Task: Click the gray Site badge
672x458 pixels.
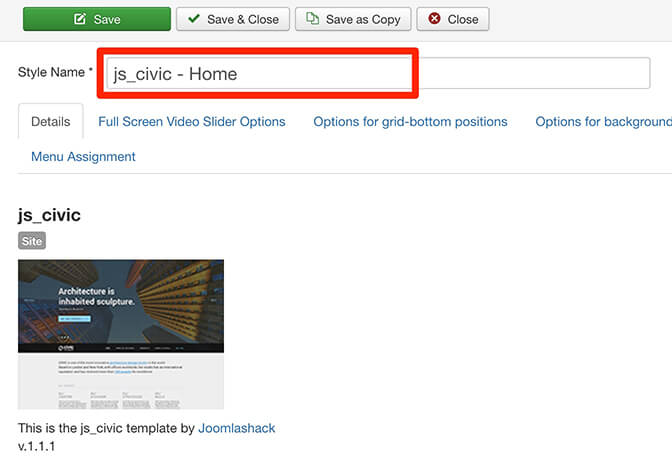Action: coord(32,241)
